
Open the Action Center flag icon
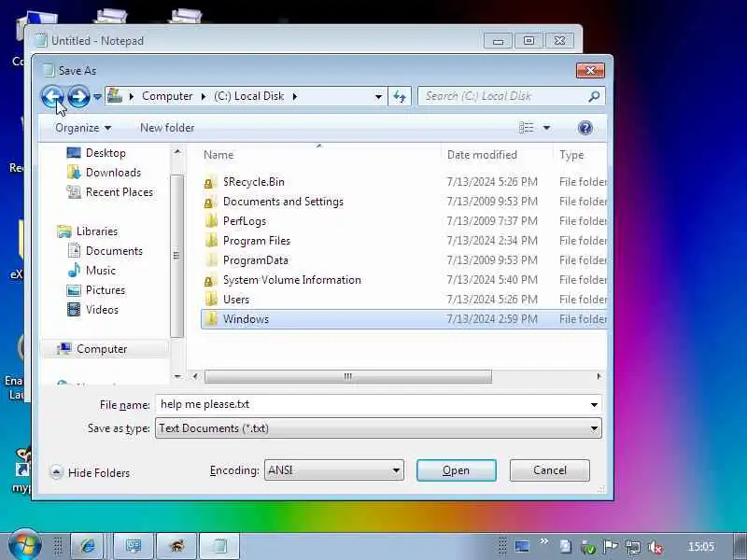611,547
